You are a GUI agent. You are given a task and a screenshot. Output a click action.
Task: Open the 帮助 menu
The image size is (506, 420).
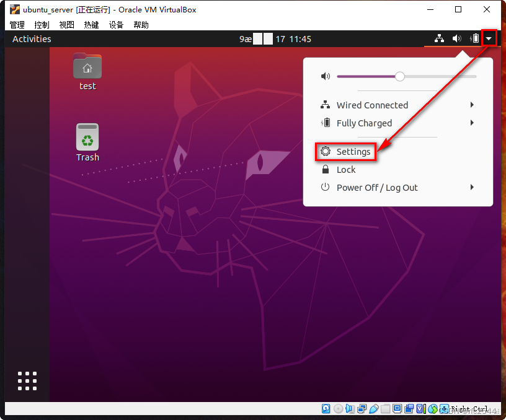[141, 25]
